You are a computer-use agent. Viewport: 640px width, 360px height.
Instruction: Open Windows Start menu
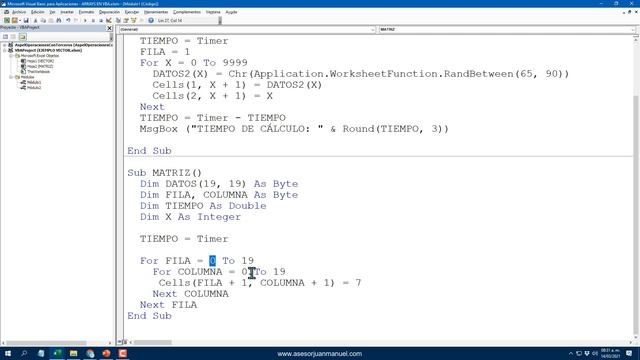7,353
